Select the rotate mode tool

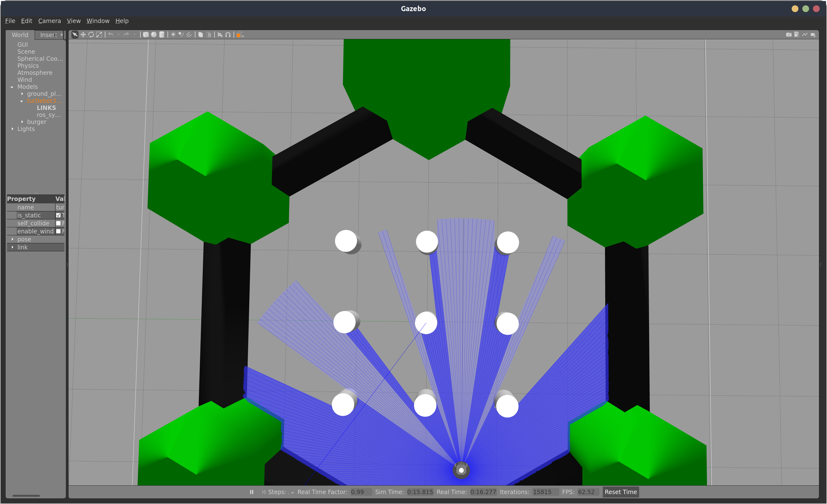click(91, 35)
